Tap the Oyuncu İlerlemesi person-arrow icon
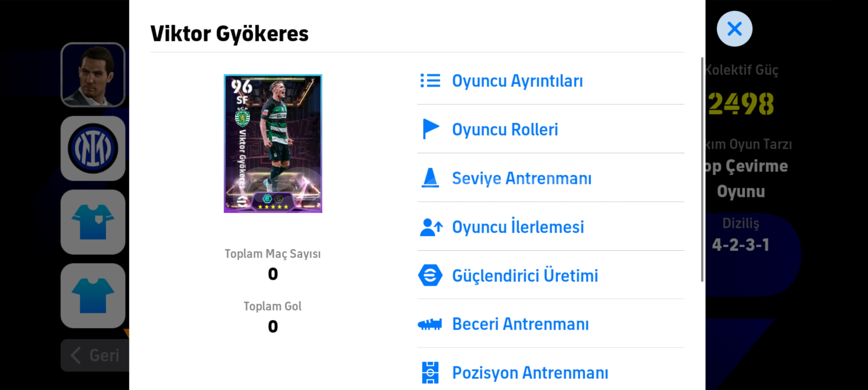 (431, 227)
